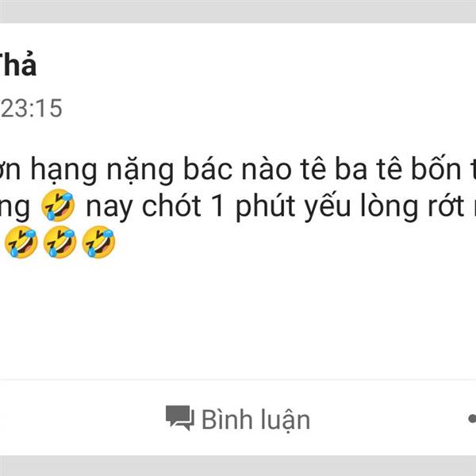
Task: Tap the partially visible dot icon beside Bình luận
Action: pos(472,419)
